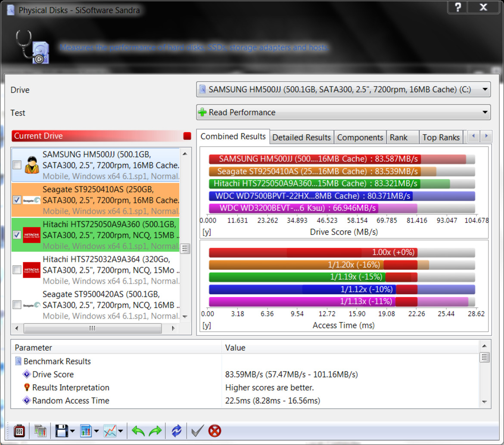The height and width of the screenshot is (445, 504).
Task: Click the drive list horizontal scrollbar thumb
Action: pos(93,328)
